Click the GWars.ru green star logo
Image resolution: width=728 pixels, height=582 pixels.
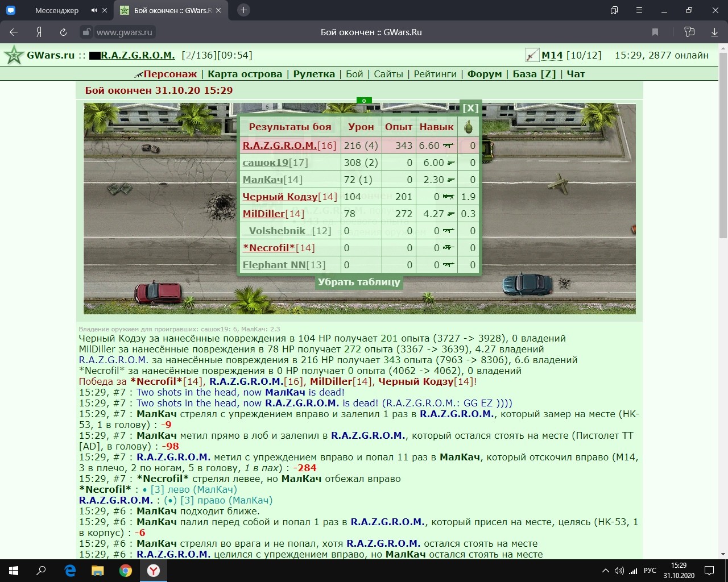[14, 55]
